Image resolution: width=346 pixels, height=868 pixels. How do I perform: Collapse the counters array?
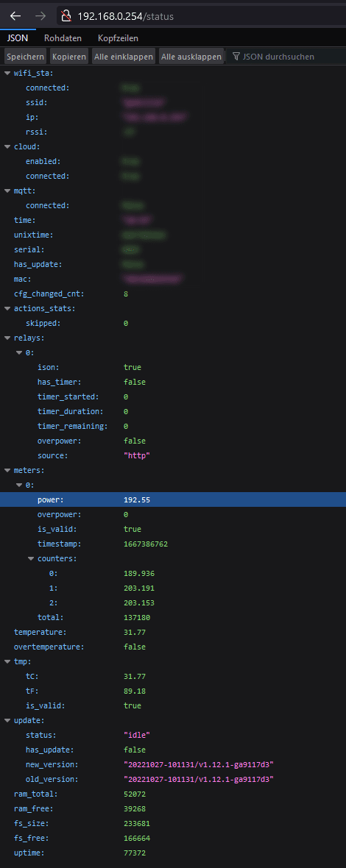click(x=31, y=558)
